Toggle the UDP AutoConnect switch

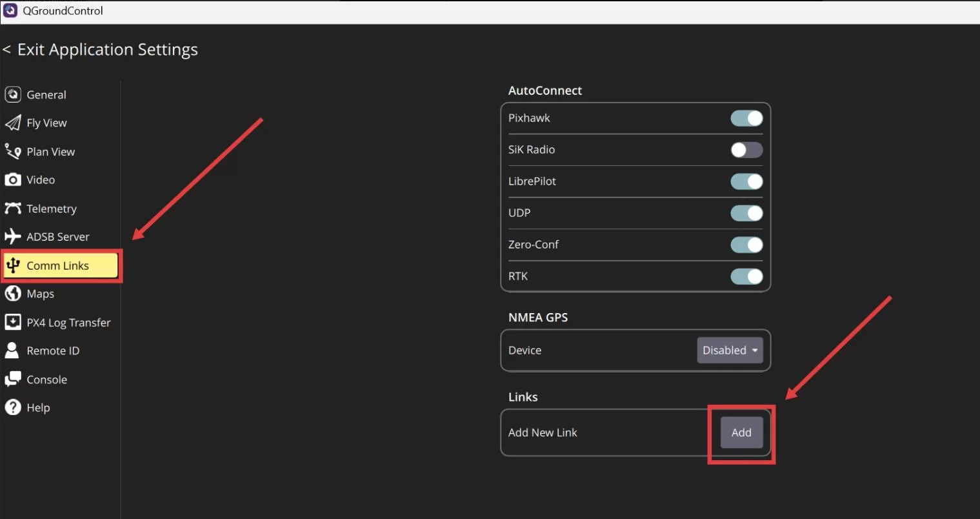pyautogui.click(x=746, y=213)
